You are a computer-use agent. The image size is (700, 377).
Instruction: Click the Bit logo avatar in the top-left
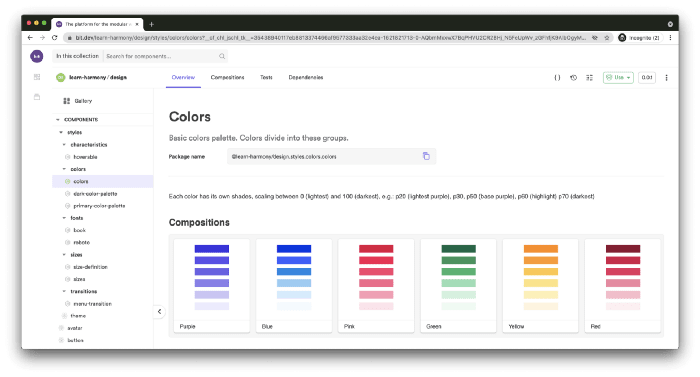coord(37,56)
